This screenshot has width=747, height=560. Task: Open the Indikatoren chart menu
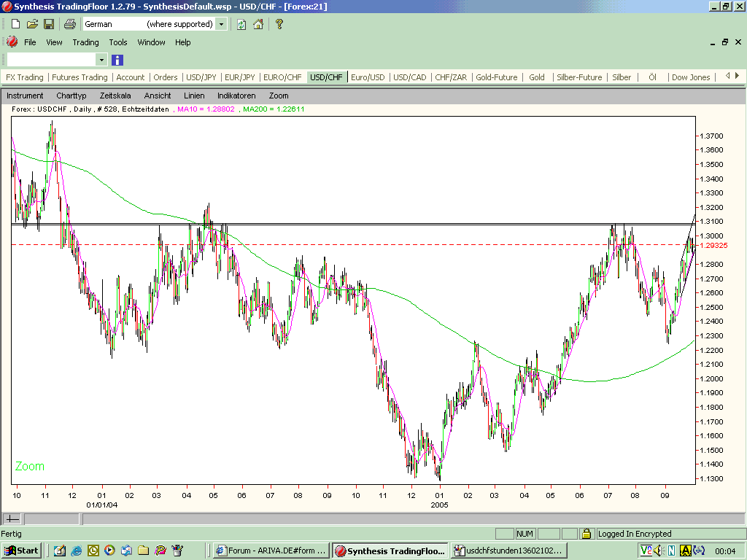[237, 96]
